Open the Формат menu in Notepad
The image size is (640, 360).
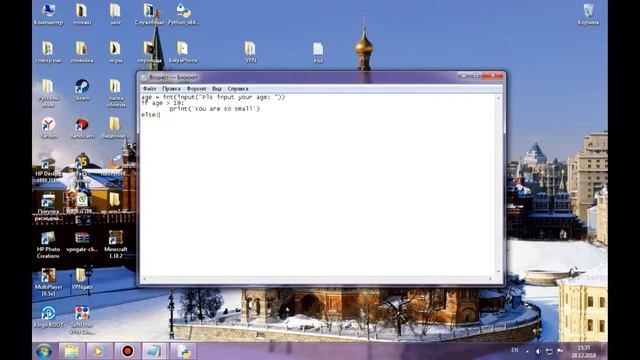196,89
